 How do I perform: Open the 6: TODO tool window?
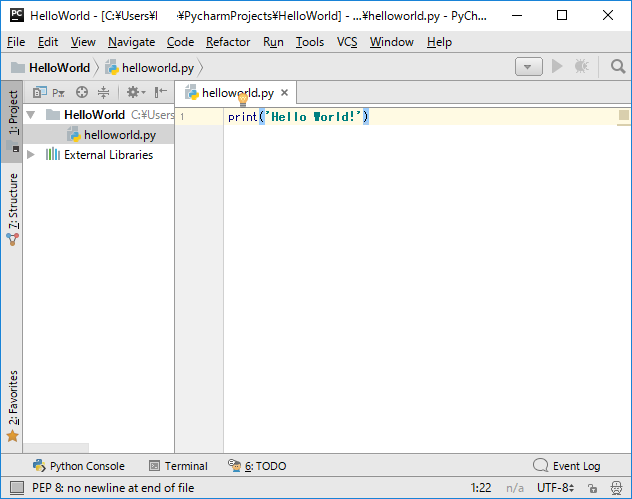pyautogui.click(x=257, y=466)
